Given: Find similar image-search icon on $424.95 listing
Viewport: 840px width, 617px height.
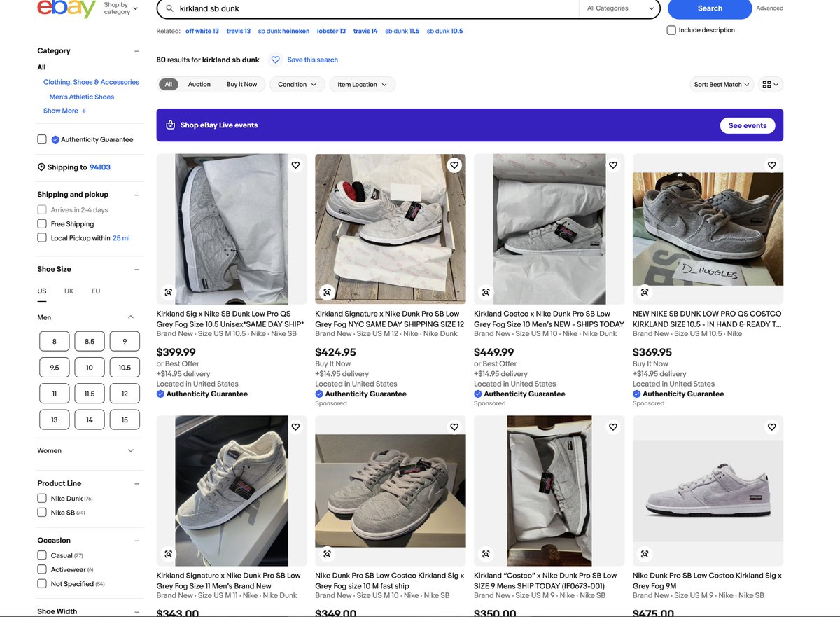Looking at the screenshot, I should [x=327, y=292].
